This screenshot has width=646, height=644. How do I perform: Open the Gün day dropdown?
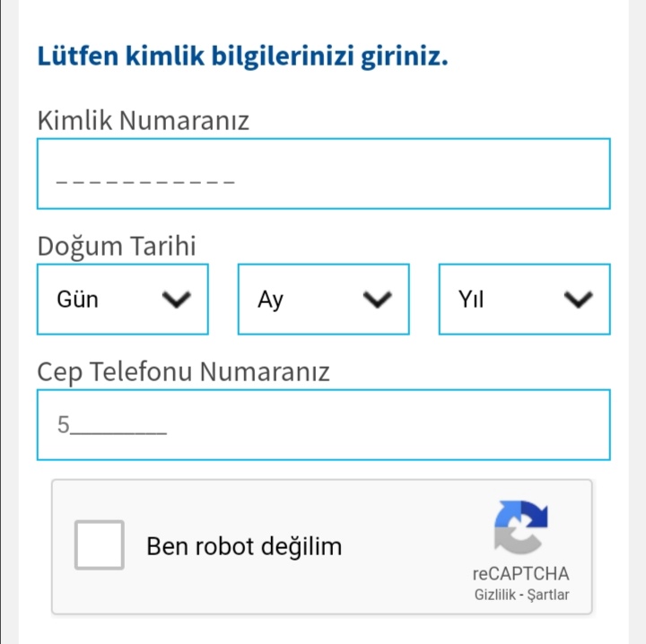(x=122, y=300)
